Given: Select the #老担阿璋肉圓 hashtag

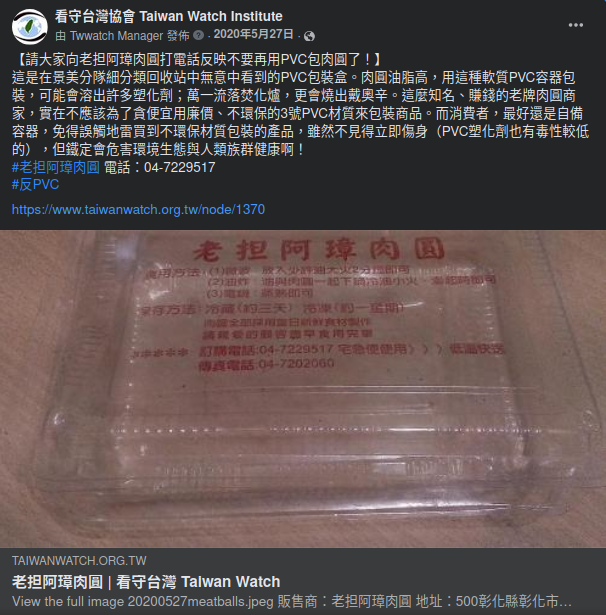Looking at the screenshot, I should (56, 167).
